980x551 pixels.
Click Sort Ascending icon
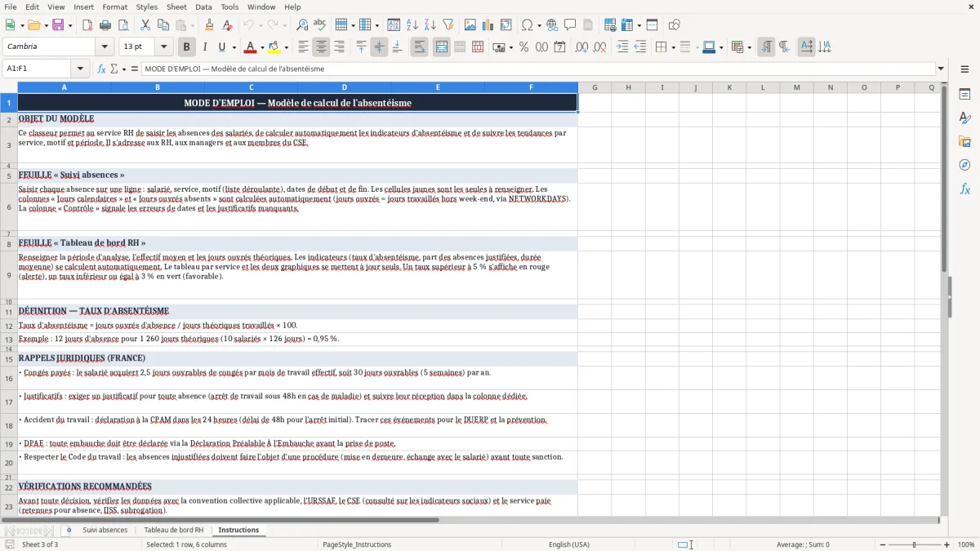412,25
